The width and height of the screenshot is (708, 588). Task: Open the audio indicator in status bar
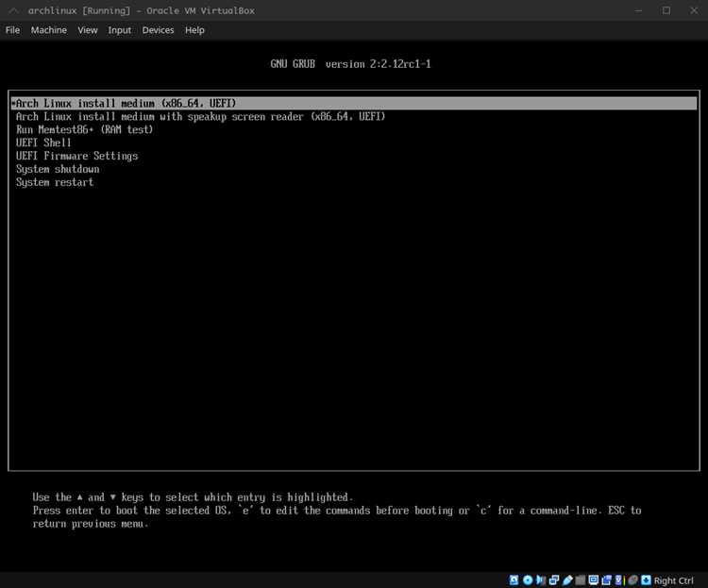541,580
